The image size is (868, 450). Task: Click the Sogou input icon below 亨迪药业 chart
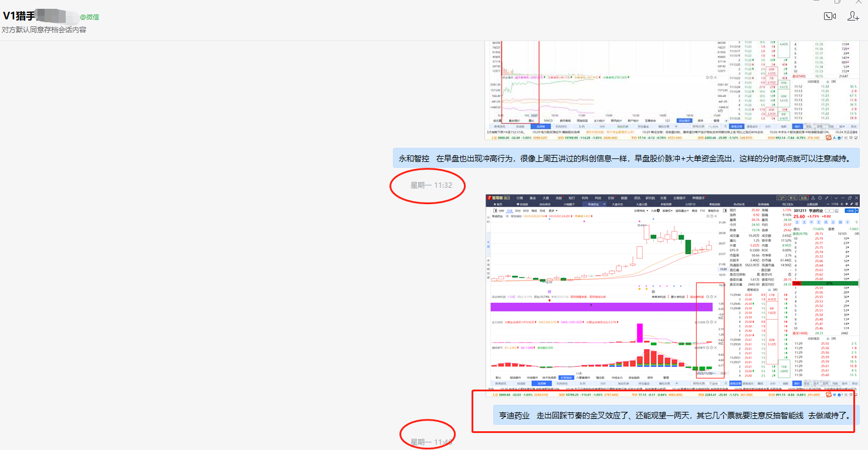[829, 394]
